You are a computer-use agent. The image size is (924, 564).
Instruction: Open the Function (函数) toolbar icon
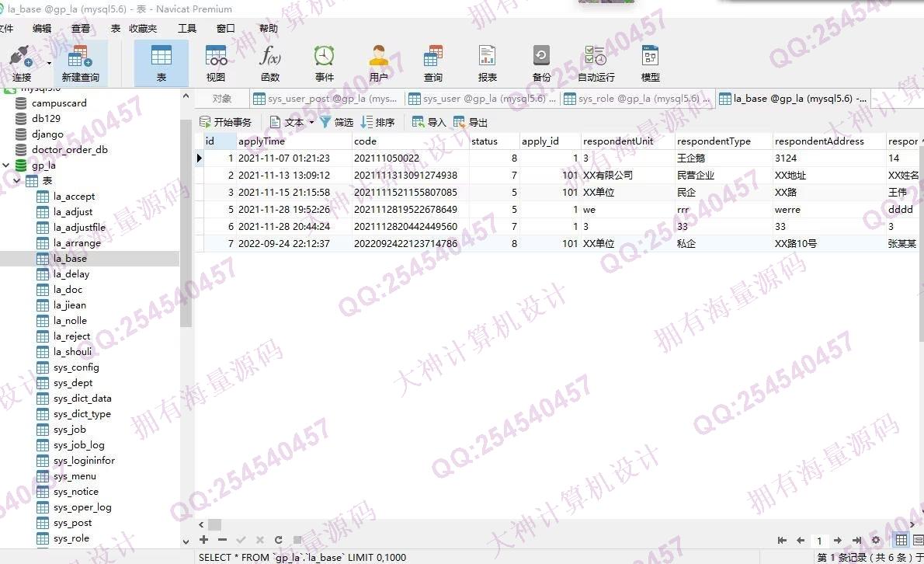coord(270,63)
